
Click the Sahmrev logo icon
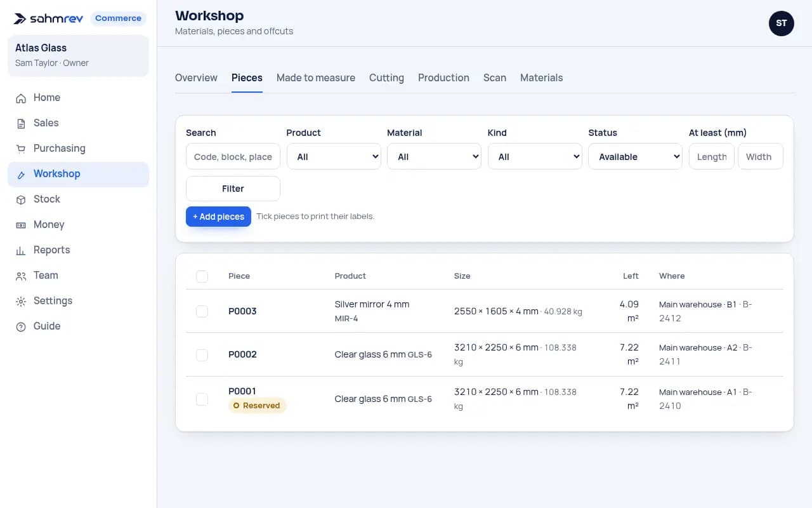coord(20,19)
